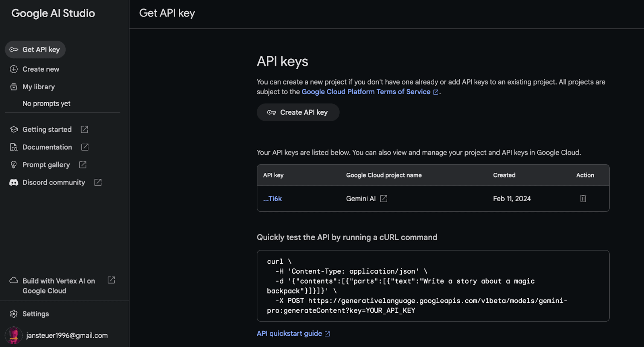Click the jansteuer1996@gmail.com account label
This screenshot has height=347, width=644.
pos(67,335)
